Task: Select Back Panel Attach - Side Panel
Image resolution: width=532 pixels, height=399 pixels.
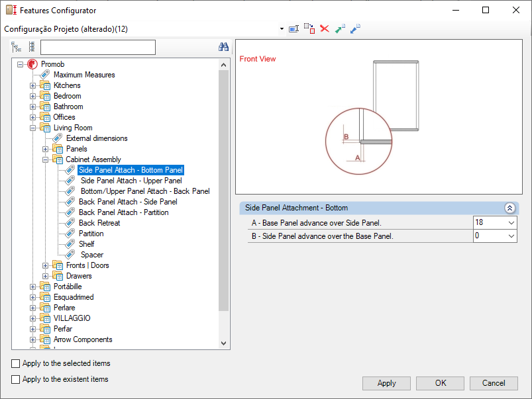Action: click(128, 202)
